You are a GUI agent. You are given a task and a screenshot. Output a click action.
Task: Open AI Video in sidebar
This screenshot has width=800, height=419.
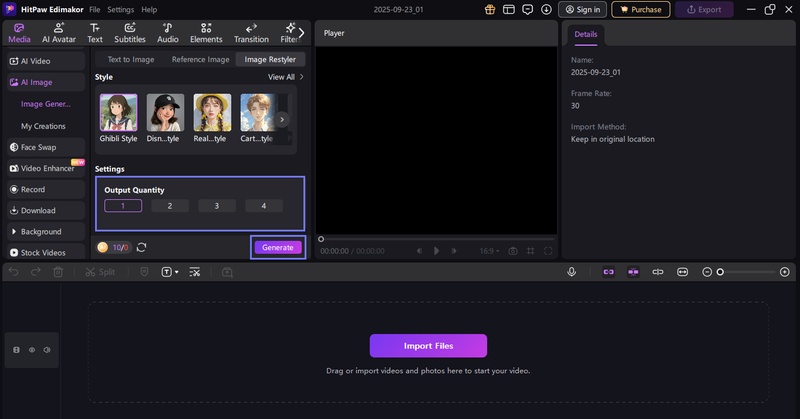46,61
